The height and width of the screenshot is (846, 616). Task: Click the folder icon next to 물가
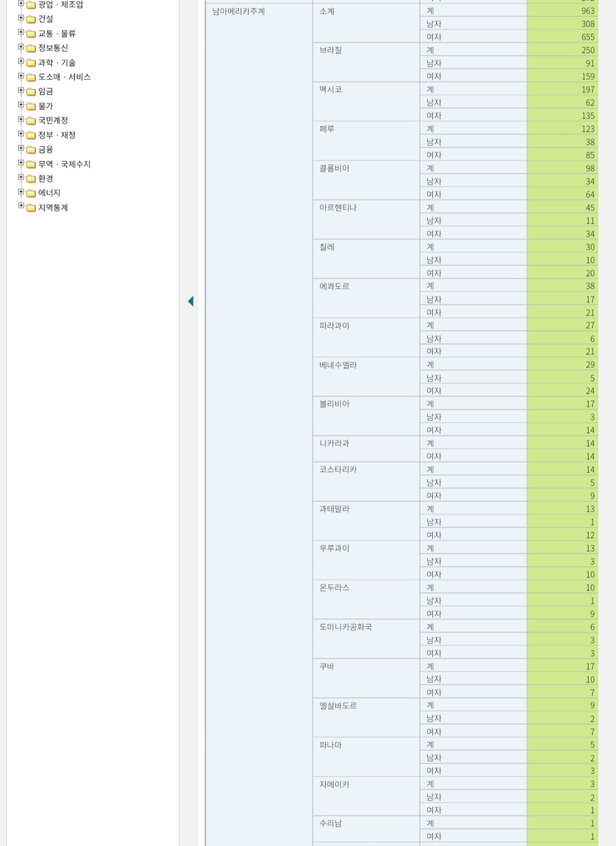[x=31, y=107]
